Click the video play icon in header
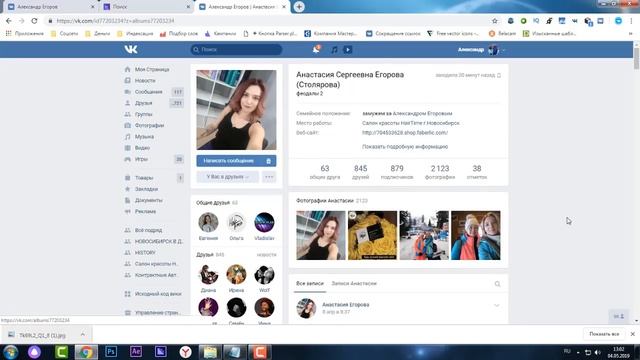The height and width of the screenshot is (360, 640). point(347,49)
